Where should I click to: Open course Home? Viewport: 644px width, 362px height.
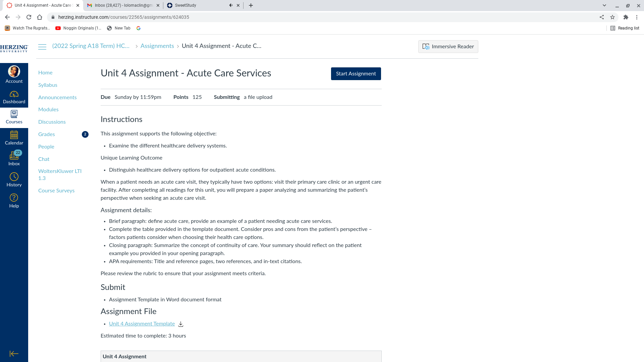[x=45, y=73]
